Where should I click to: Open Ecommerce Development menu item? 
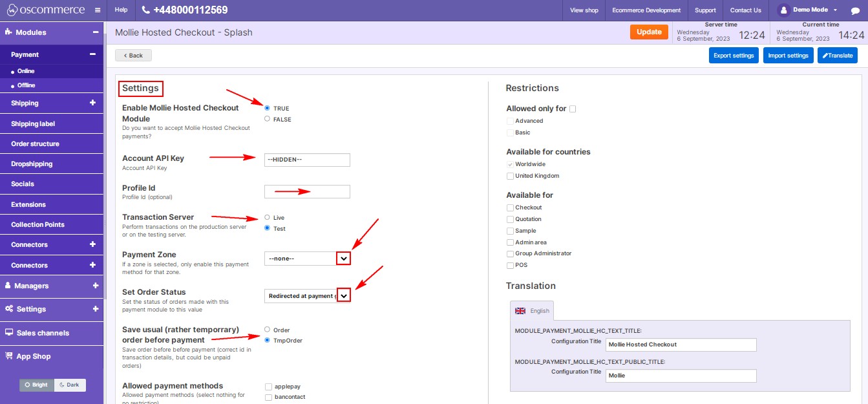[646, 10]
